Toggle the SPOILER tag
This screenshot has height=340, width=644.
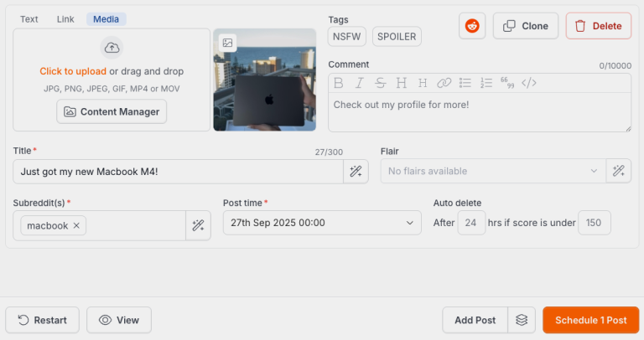396,37
